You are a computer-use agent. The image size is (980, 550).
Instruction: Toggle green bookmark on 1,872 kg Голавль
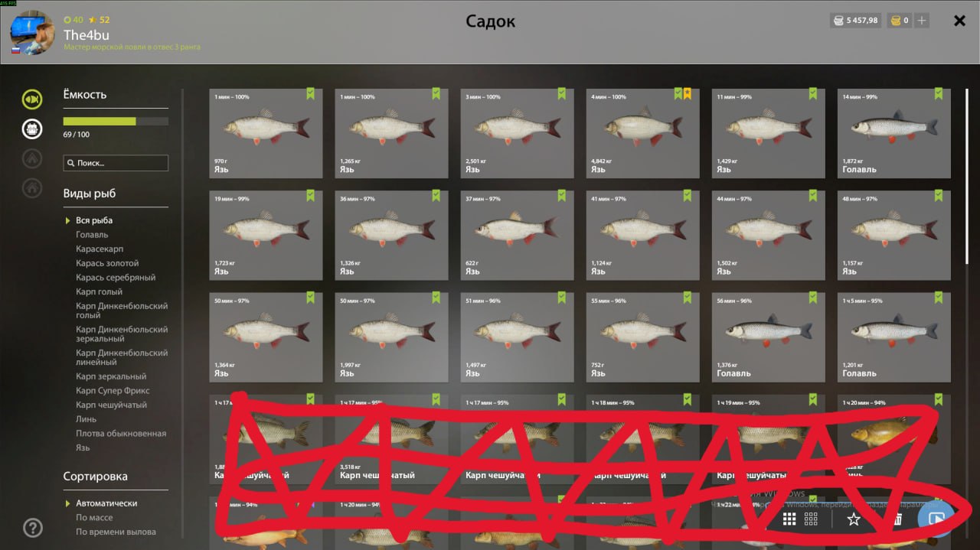pos(939,93)
